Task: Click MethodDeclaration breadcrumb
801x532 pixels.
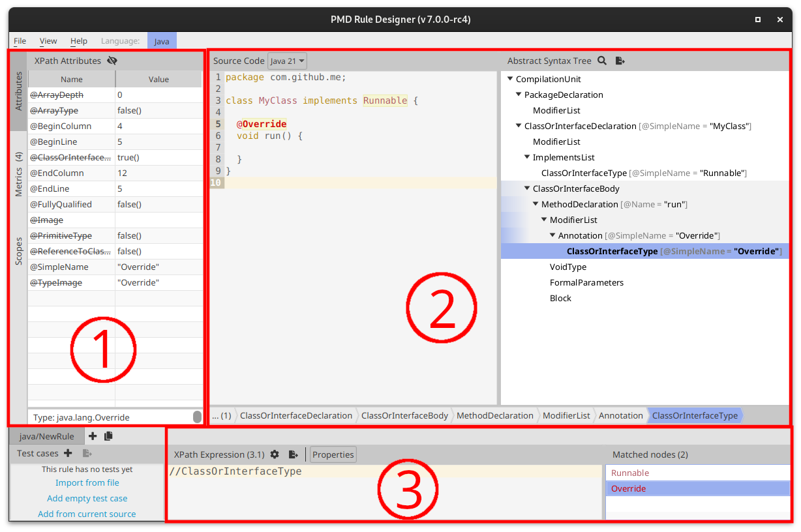Action: point(494,415)
